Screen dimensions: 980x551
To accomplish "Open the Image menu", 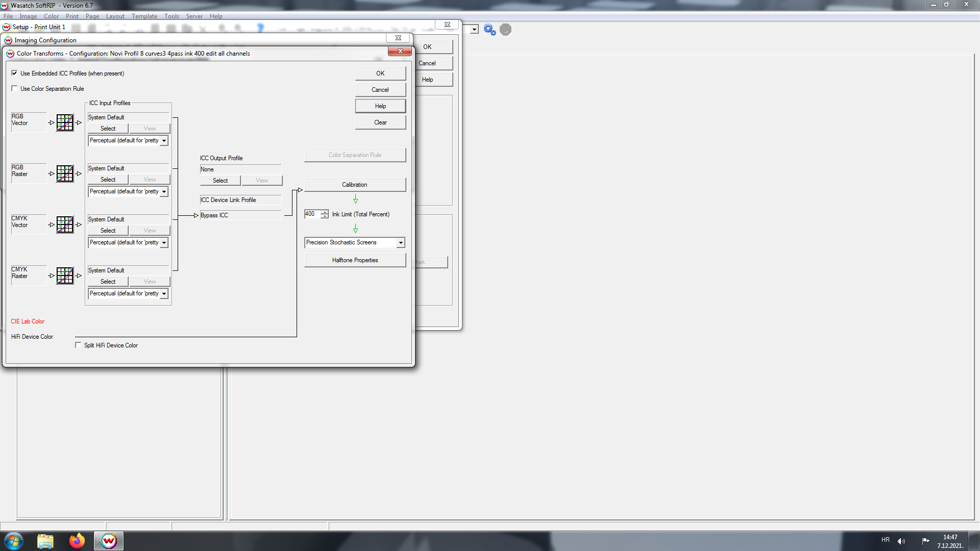I will pos(28,16).
